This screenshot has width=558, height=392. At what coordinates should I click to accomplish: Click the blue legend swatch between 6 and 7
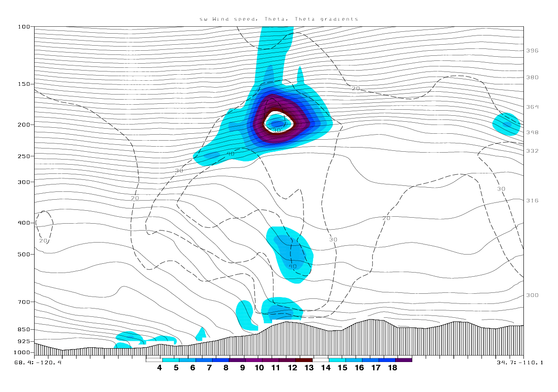204,360
